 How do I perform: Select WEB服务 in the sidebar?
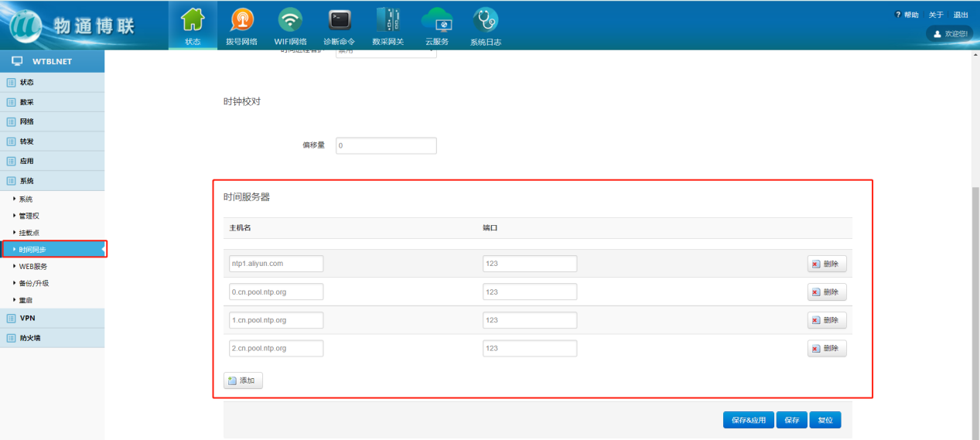coord(33,266)
